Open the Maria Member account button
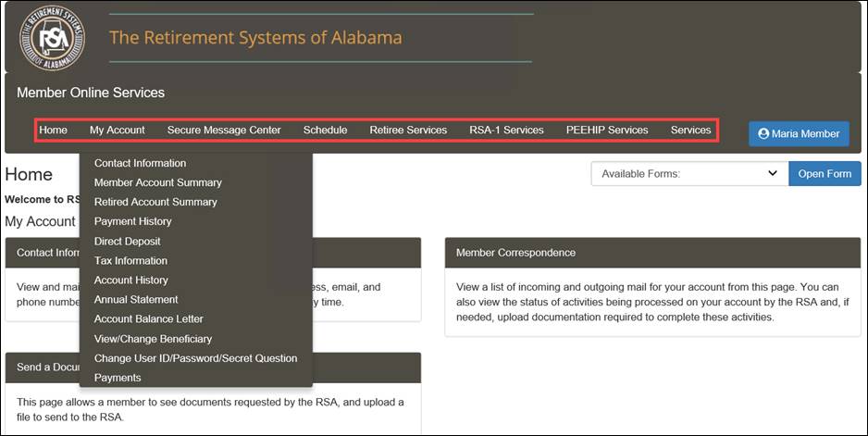 coord(799,133)
